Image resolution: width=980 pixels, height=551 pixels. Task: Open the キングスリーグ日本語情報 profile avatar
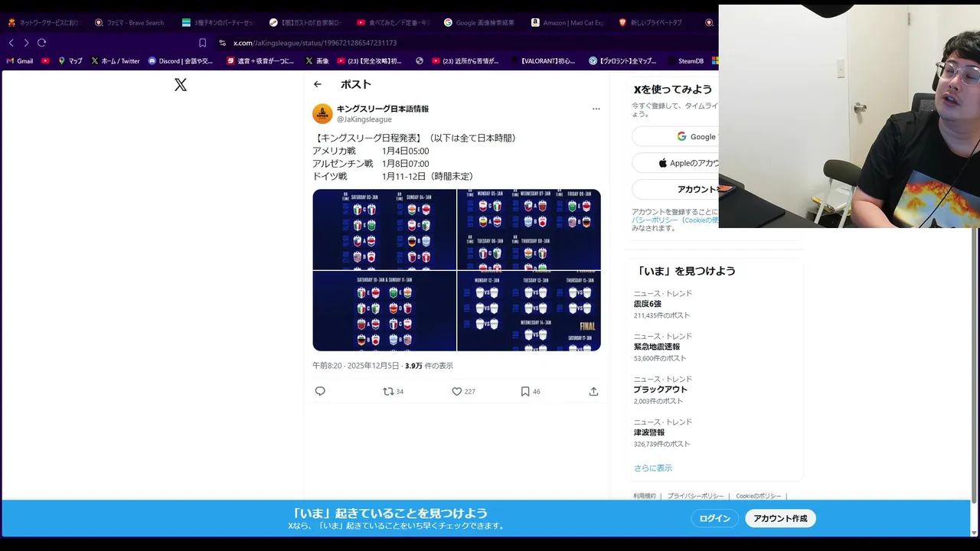point(322,114)
